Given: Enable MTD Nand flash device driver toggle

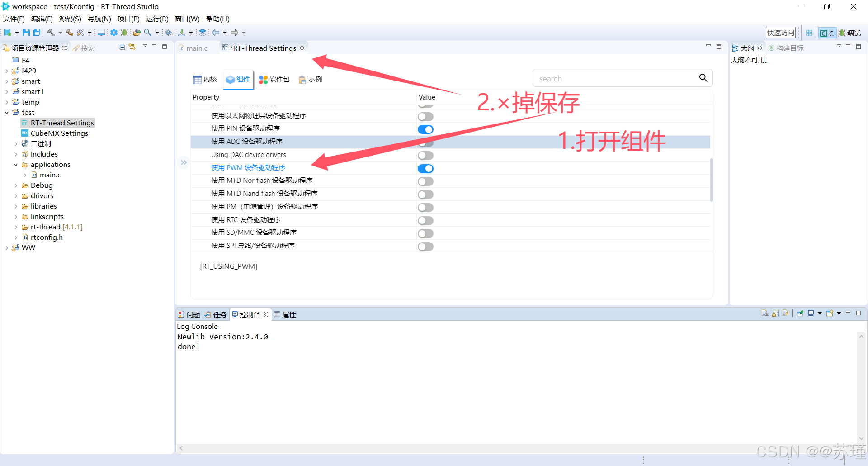Looking at the screenshot, I should [x=425, y=195].
